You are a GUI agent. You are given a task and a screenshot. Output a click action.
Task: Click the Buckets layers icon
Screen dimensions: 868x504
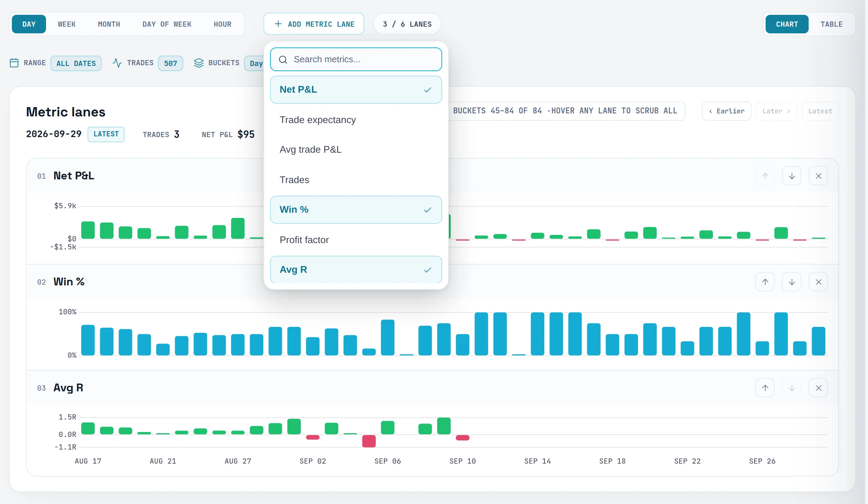point(199,63)
